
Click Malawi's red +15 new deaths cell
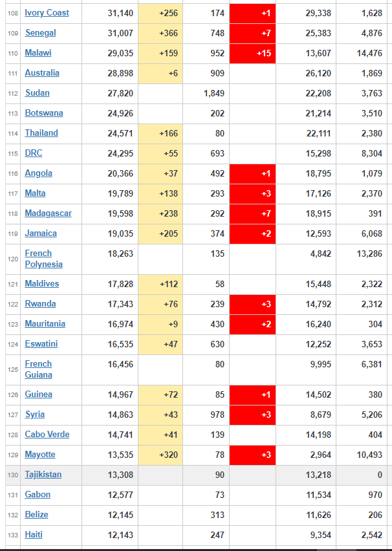tap(252, 54)
